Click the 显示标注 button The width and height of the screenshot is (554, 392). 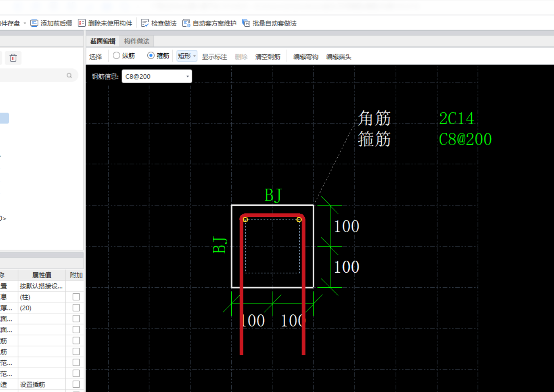[x=215, y=57]
